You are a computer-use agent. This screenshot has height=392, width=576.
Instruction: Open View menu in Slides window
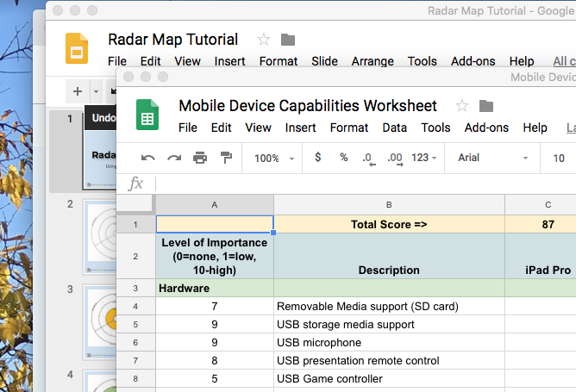pos(188,61)
